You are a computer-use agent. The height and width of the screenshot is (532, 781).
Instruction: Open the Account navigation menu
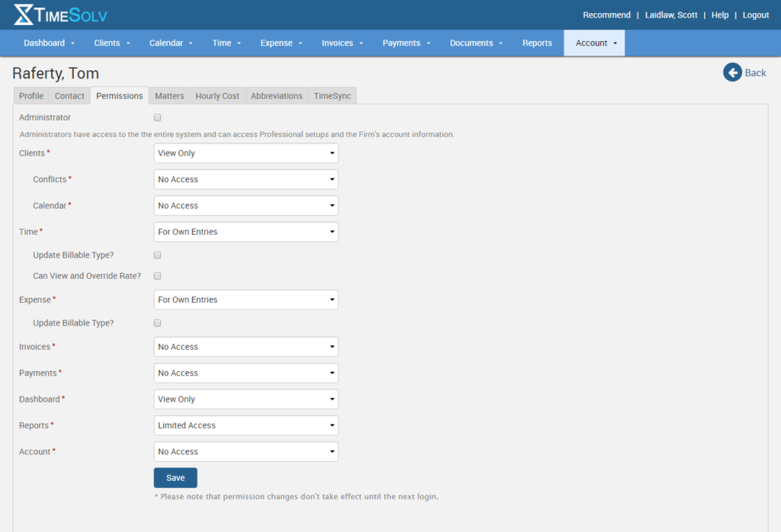tap(594, 43)
